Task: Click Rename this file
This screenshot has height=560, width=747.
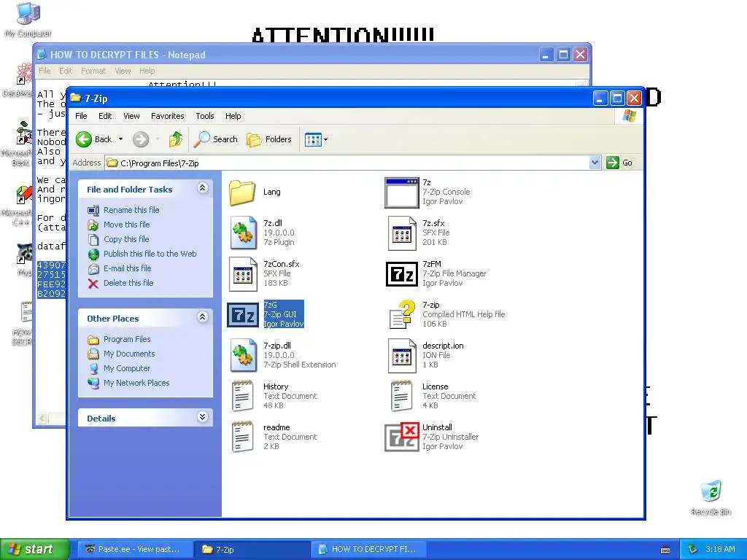Action: tap(131, 210)
